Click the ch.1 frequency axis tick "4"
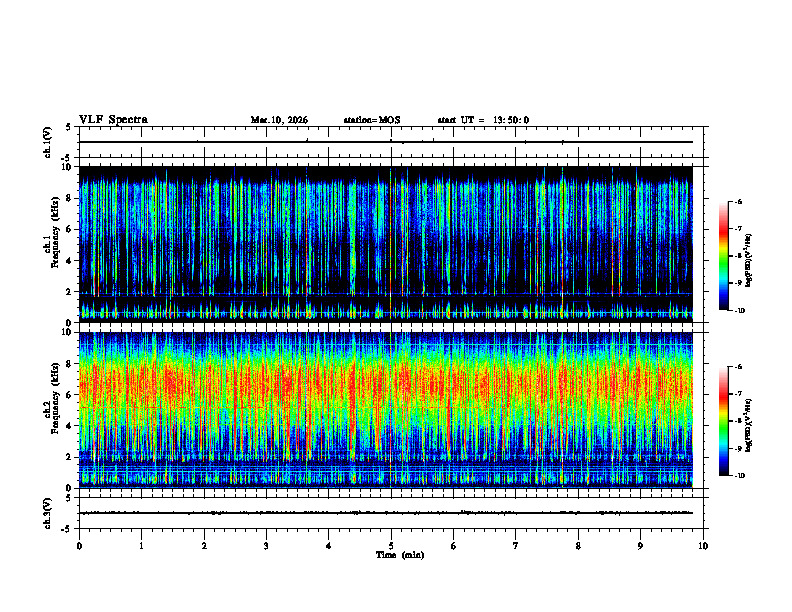The image size is (792, 612). click(x=70, y=261)
